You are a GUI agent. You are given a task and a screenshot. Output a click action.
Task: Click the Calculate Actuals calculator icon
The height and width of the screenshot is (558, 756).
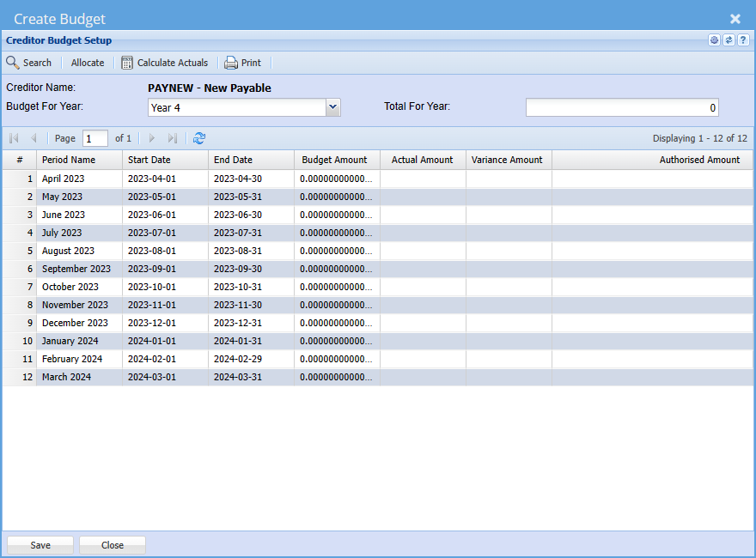click(127, 63)
